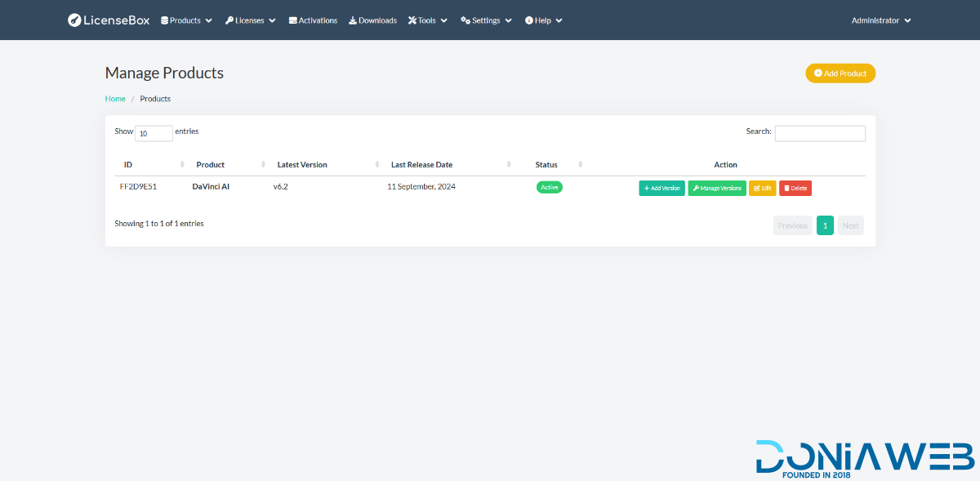Click the LicenseBox logo icon
980x481 pixels.
(74, 20)
